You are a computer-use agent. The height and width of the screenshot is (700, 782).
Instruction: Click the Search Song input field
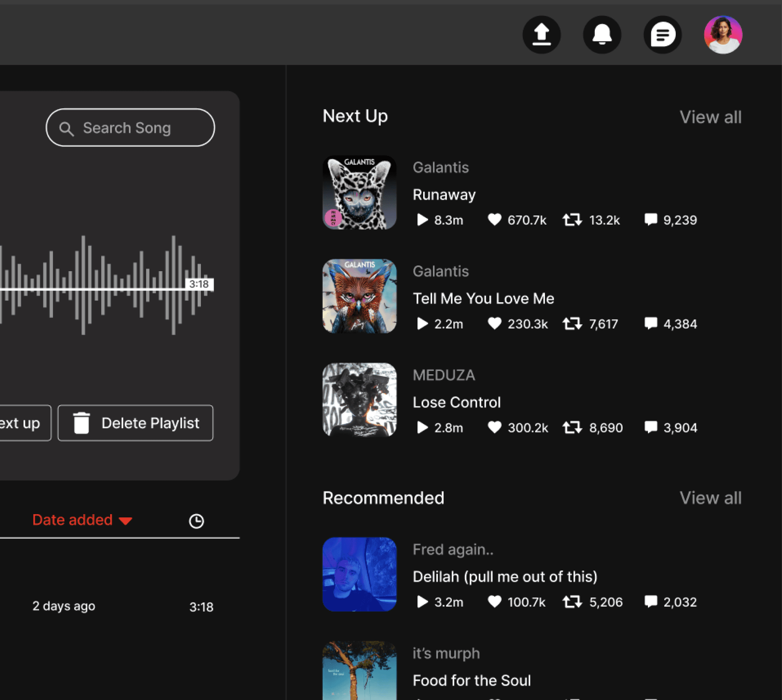(130, 128)
